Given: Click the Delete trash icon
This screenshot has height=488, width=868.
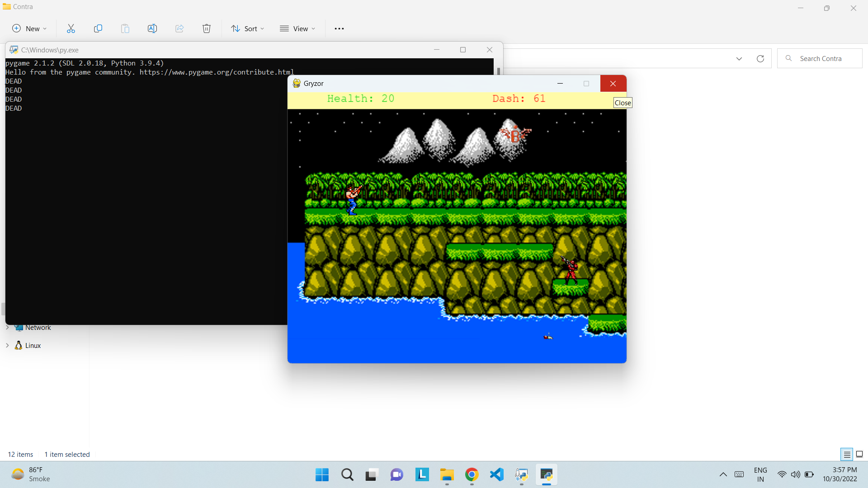Looking at the screenshot, I should click(207, 28).
